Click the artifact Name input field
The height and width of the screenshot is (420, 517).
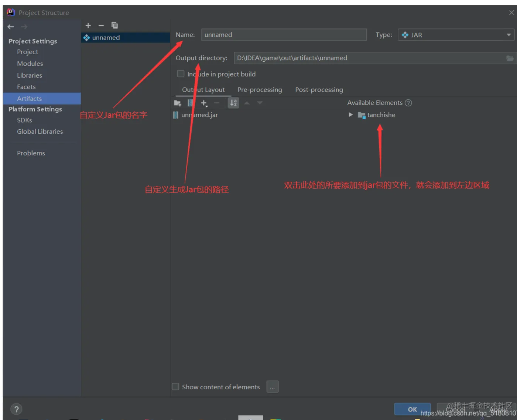(284, 35)
